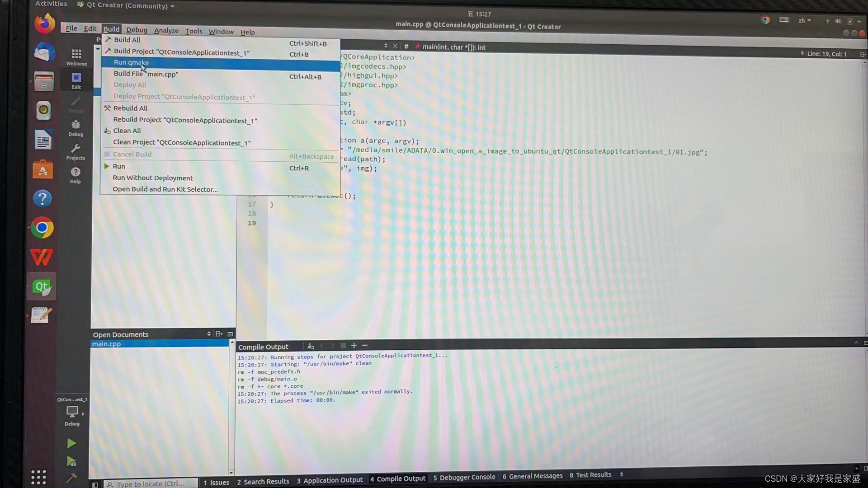The height and width of the screenshot is (488, 868).
Task: Expand the Build menu dropdown
Action: pos(111,31)
